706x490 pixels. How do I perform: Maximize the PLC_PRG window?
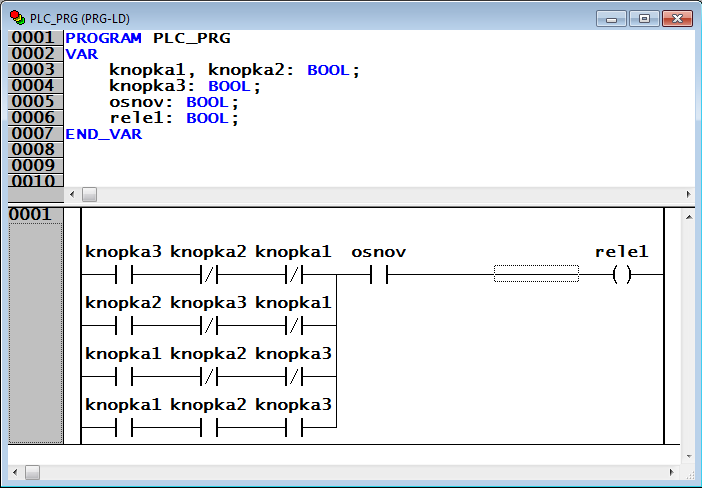644,19
